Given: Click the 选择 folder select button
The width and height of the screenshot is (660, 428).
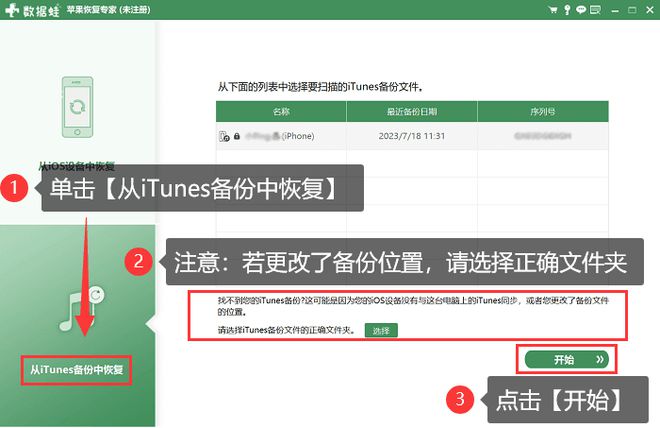Looking at the screenshot, I should coord(381,331).
